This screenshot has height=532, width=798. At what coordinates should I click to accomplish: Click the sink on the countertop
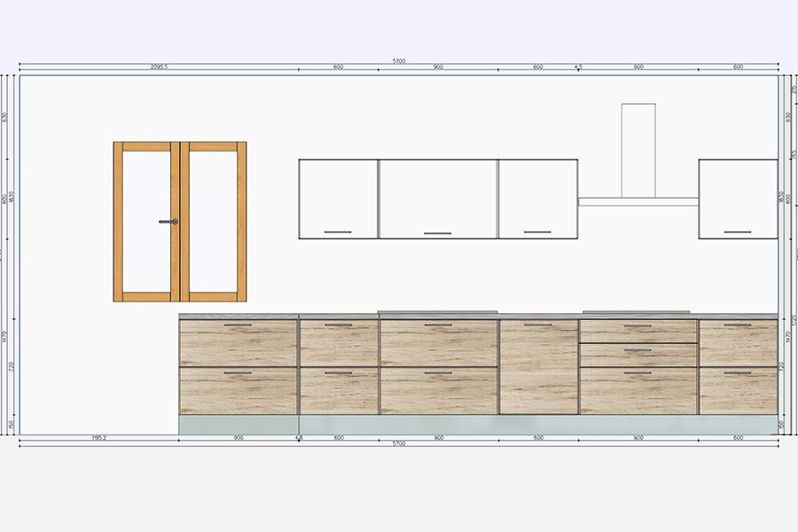438,312
